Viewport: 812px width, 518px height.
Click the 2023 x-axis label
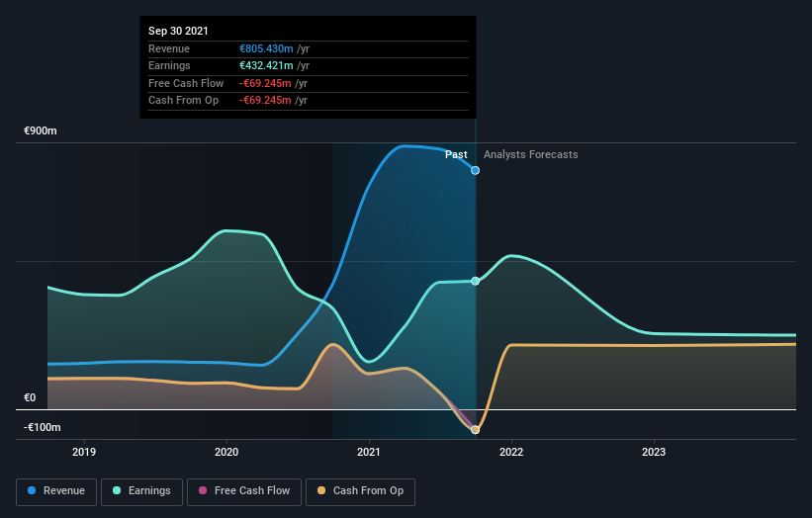click(x=654, y=453)
